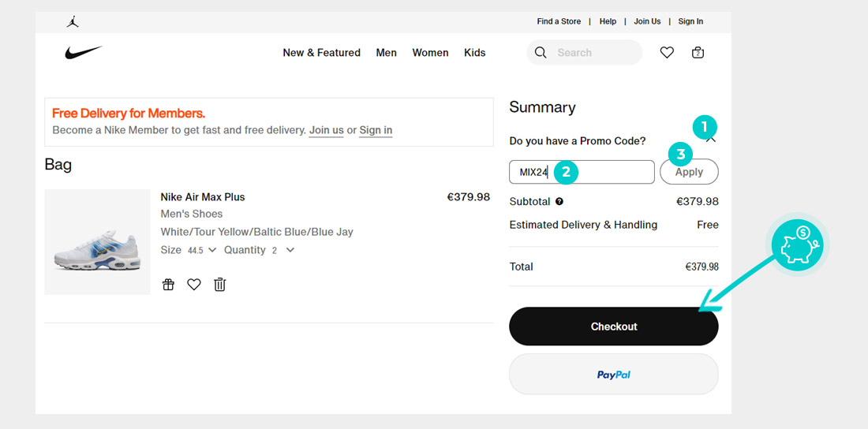Open the Kids menu
868x429 pixels.
pos(474,53)
